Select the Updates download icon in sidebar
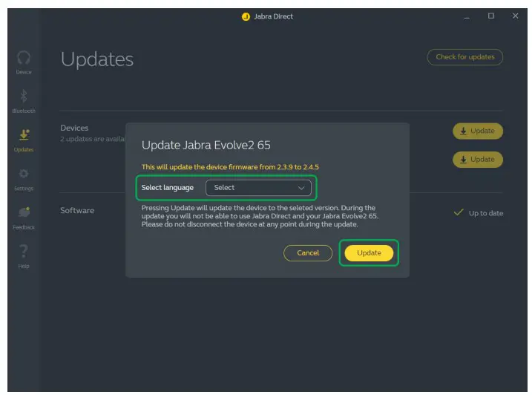The height and width of the screenshot is (395, 532). tap(24, 135)
